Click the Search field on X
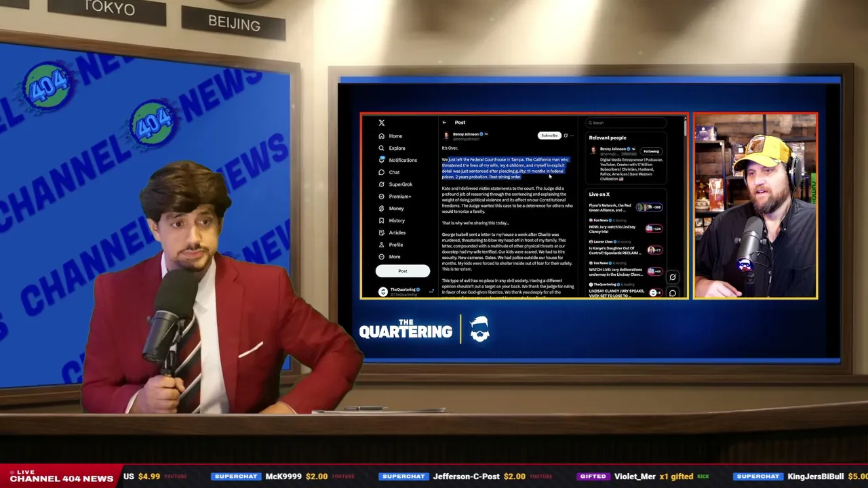The width and height of the screenshot is (868, 488). [626, 123]
